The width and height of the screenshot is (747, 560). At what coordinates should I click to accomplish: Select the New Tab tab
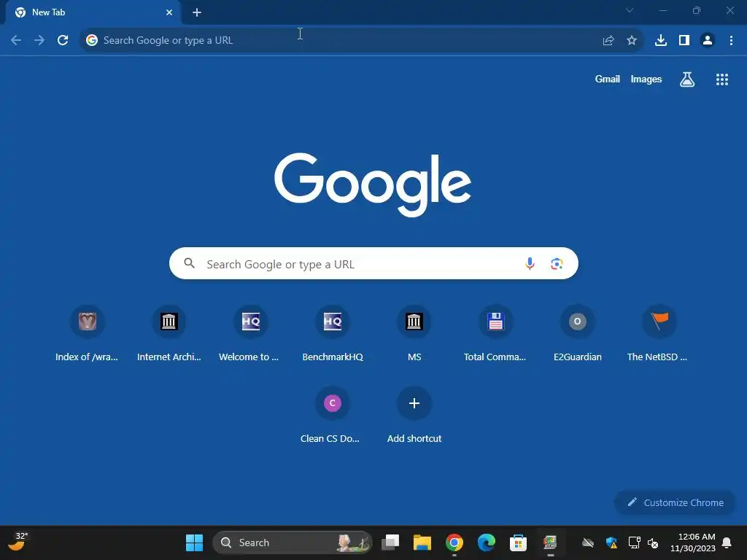[x=93, y=12]
